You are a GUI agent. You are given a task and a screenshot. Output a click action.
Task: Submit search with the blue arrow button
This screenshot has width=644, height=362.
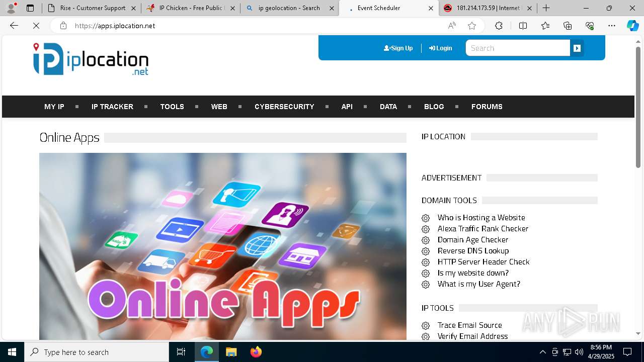click(x=577, y=48)
